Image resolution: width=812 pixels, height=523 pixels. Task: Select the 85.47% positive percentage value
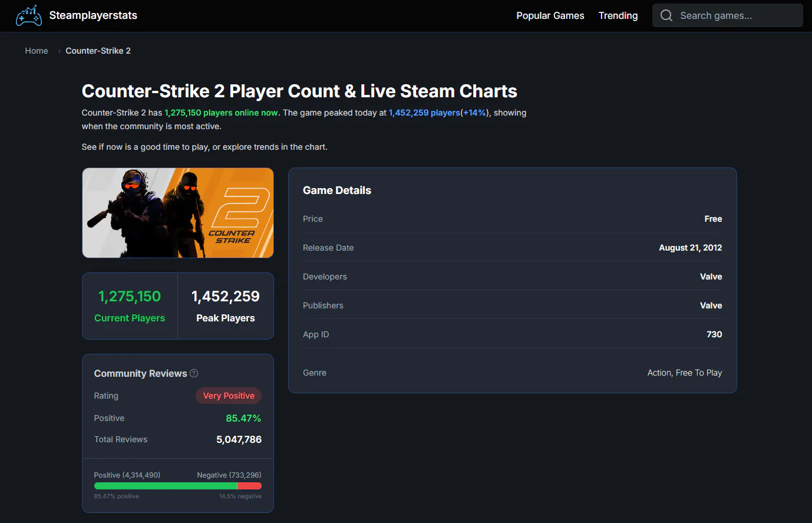pyautogui.click(x=243, y=418)
